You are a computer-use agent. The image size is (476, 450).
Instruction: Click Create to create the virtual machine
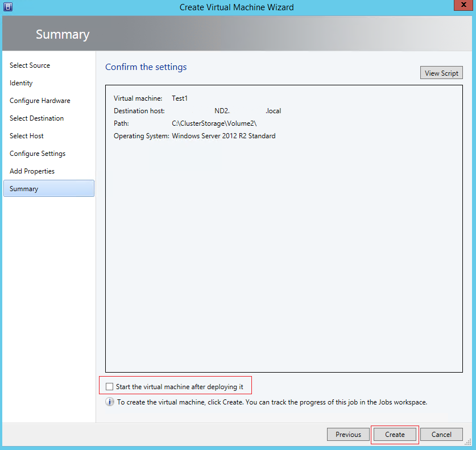(395, 435)
